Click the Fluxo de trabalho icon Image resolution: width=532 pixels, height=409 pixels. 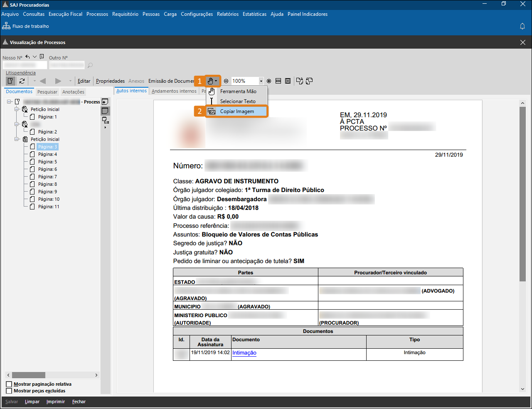pyautogui.click(x=6, y=26)
